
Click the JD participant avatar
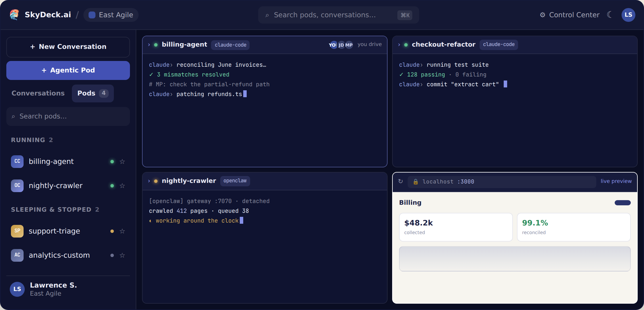click(341, 45)
